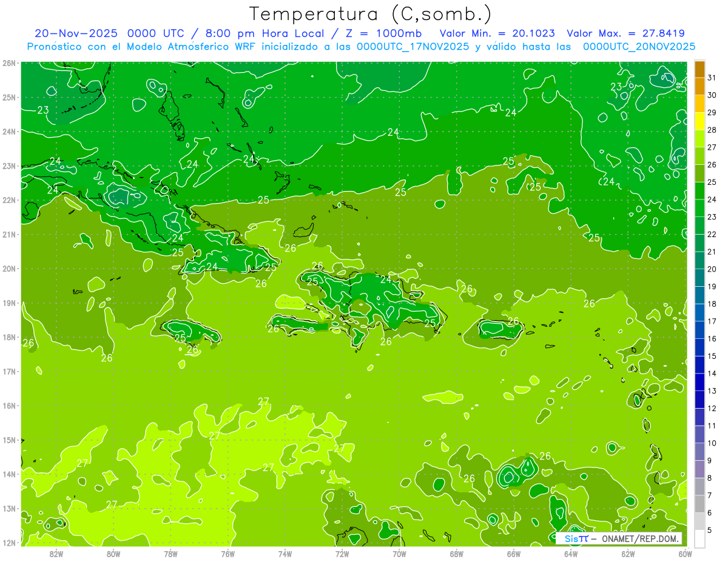This screenshot has height=562, width=728.
Task: Click the legend value 29
Action: pos(712,113)
